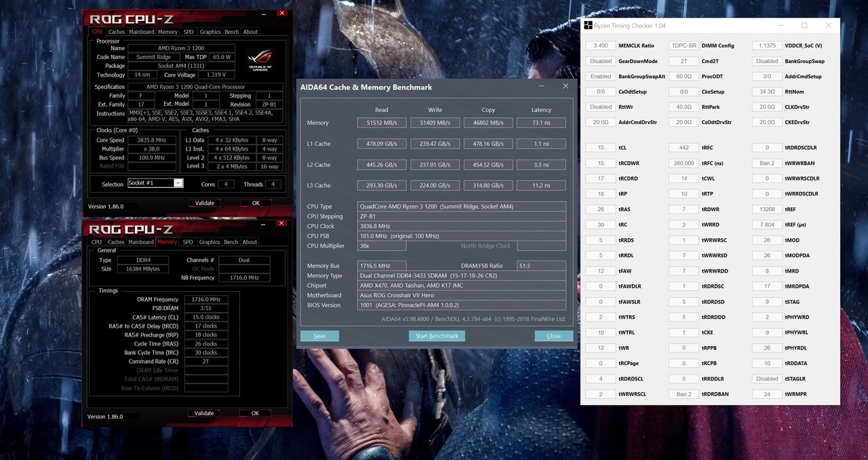Viewport: 868px width, 460px height.
Task: Open Graphics tab in the CPU-Z memory timings window
Action: pyautogui.click(x=210, y=242)
